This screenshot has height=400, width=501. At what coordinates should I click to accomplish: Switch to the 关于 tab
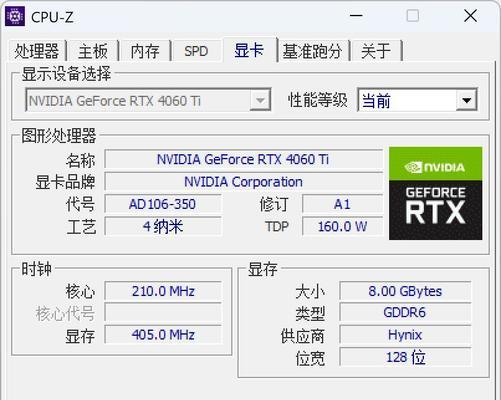tap(376, 51)
